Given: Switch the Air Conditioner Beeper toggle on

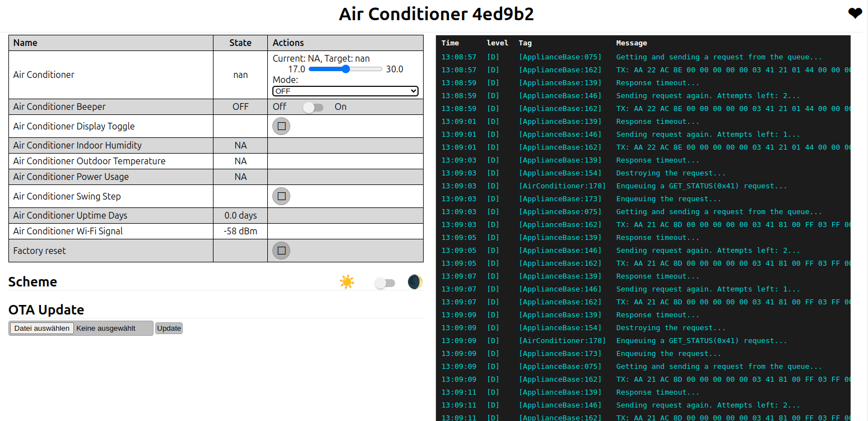Looking at the screenshot, I should tap(313, 107).
